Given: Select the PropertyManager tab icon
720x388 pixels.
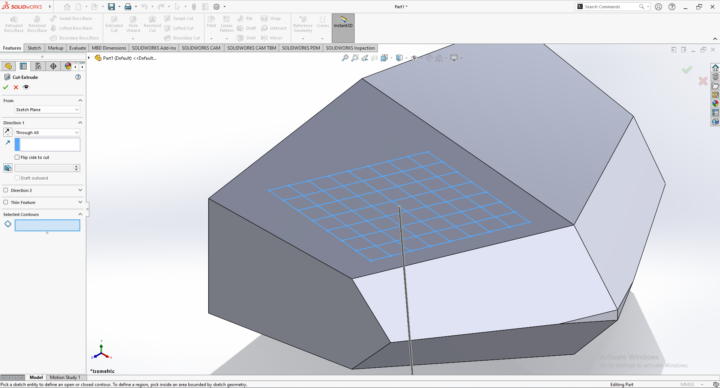Looking at the screenshot, I should tap(23, 66).
